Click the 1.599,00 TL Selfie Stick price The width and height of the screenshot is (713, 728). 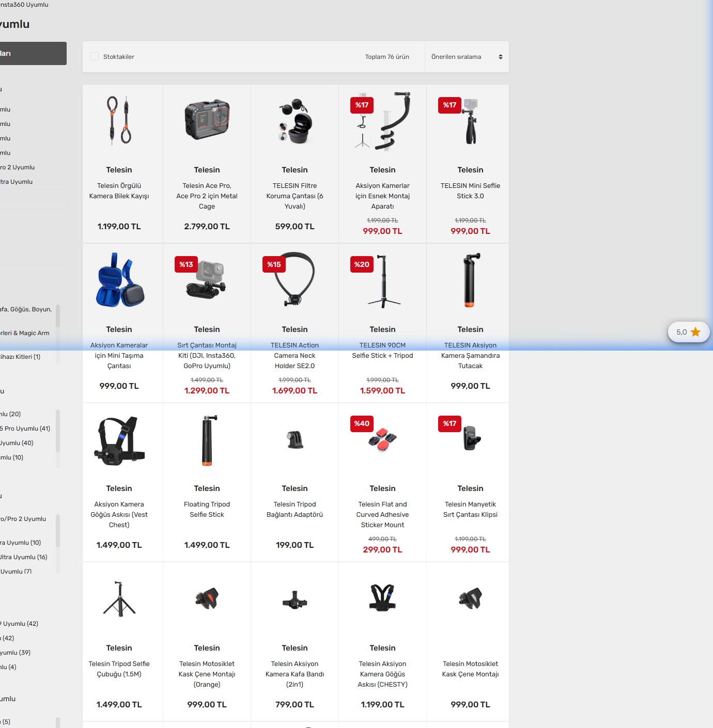coord(383,391)
